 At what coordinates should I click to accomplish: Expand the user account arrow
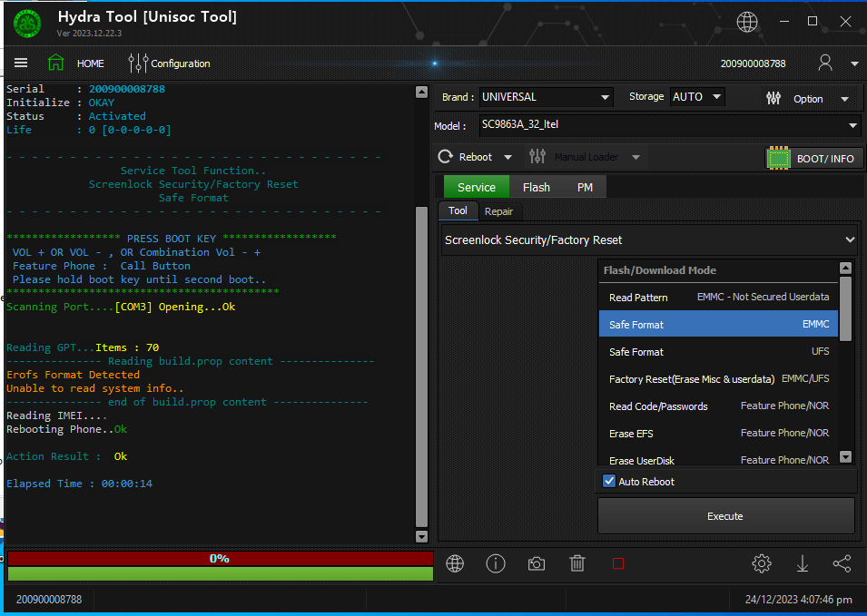coord(854,64)
